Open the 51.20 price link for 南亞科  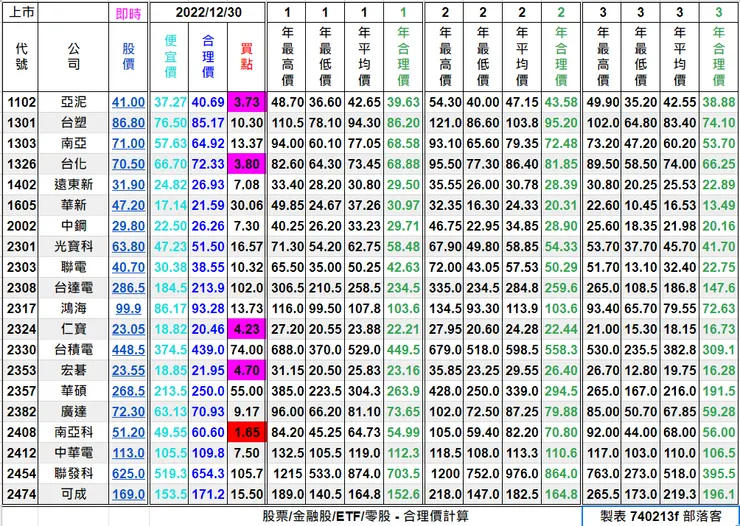tap(128, 432)
